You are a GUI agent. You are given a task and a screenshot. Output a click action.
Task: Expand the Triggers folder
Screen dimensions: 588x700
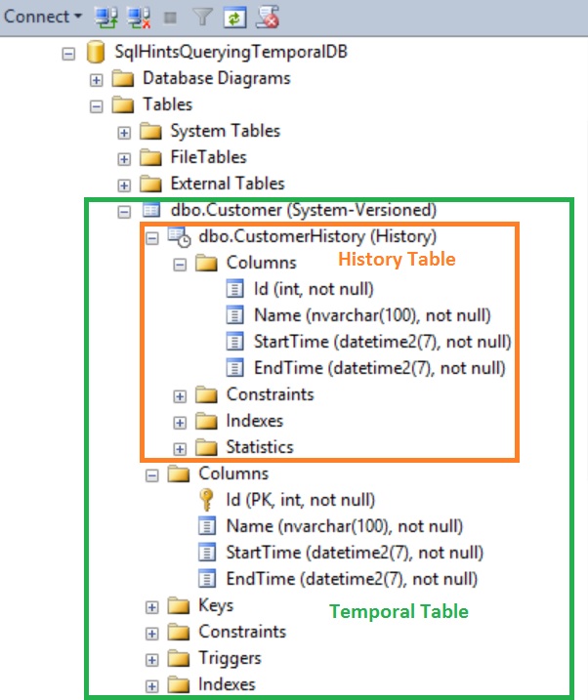pos(151,659)
